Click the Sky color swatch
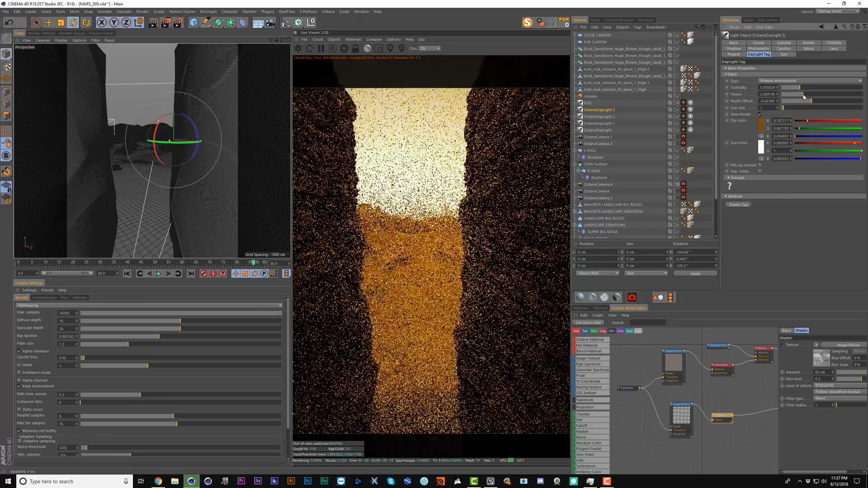The height and width of the screenshot is (488, 868). [x=760, y=125]
